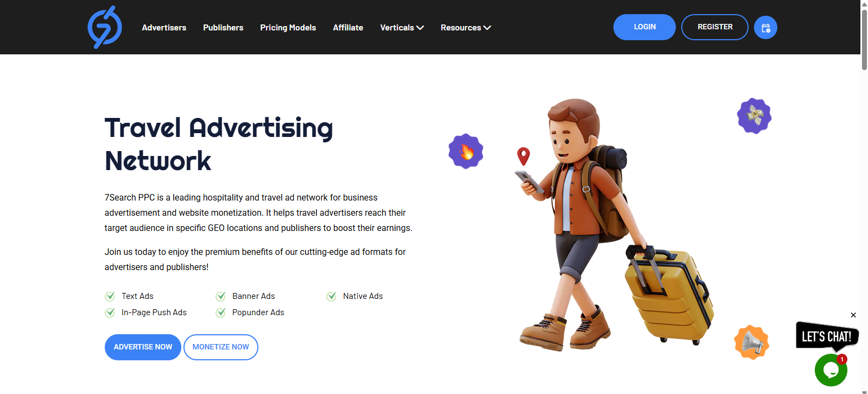Click the orange megaphone badge icon
Viewport: 868px width, 394px height.
coord(752,342)
